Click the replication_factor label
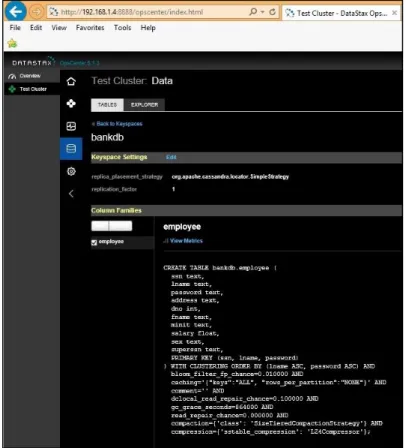 pyautogui.click(x=114, y=189)
